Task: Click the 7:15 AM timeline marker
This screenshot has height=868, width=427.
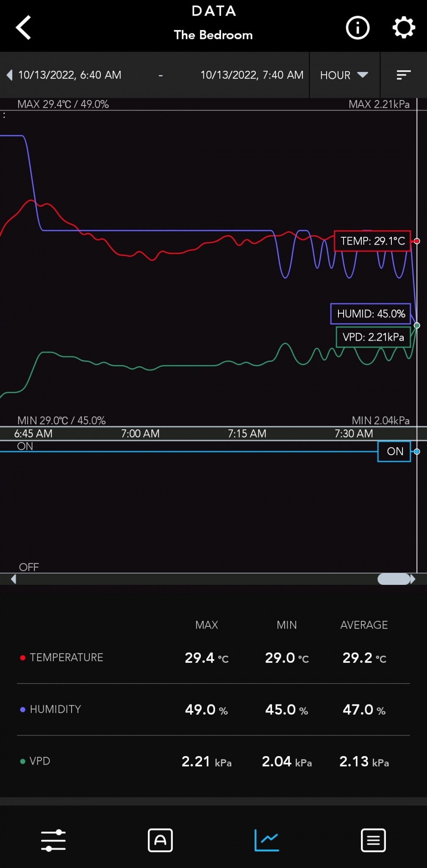Action: click(x=247, y=434)
